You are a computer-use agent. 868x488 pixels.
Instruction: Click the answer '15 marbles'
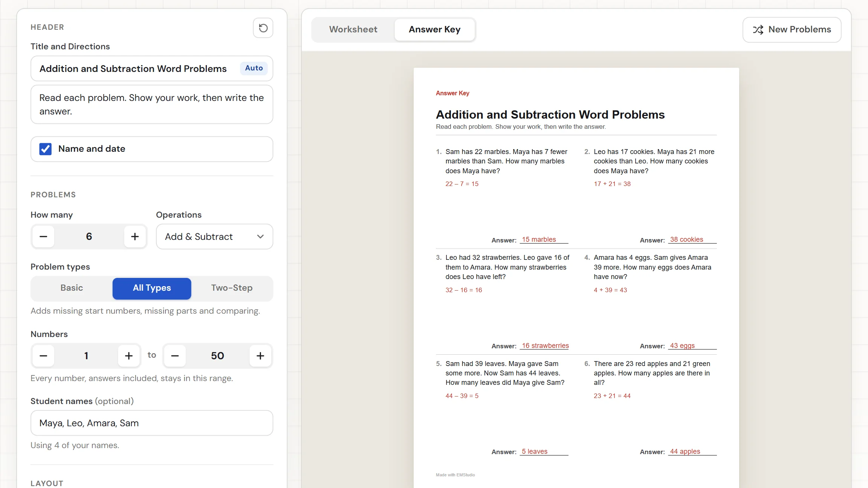coord(539,239)
